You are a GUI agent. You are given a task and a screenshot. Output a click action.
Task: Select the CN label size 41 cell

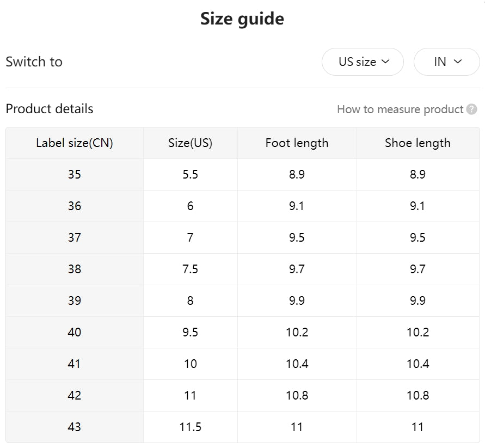(75, 364)
